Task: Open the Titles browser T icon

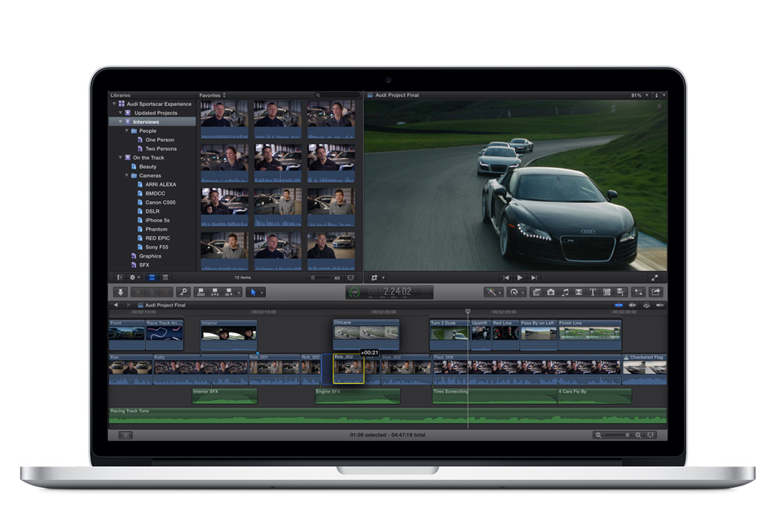Action: (593, 292)
